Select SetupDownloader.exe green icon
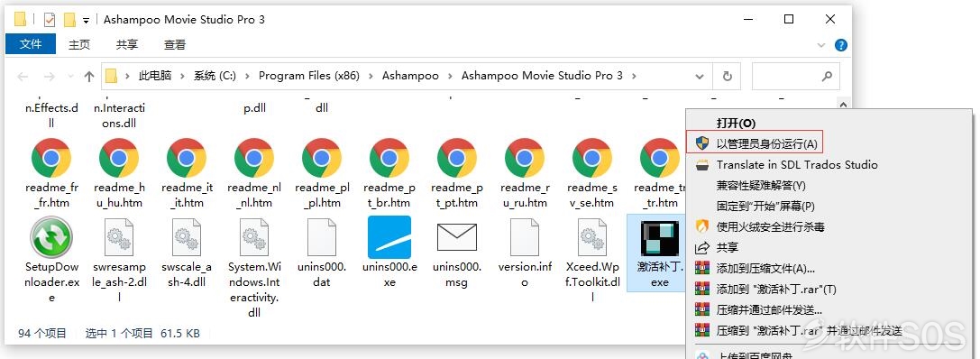This screenshot has height=359, width=980. (51, 237)
